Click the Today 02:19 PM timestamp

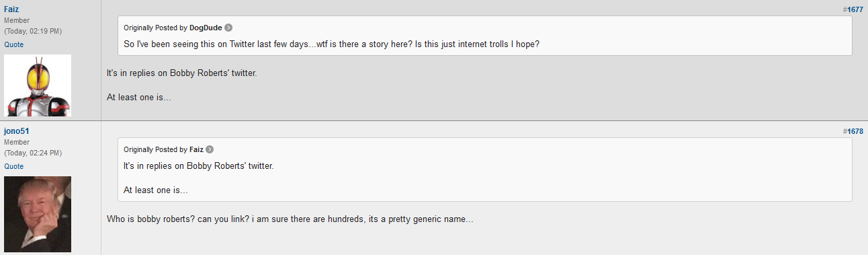pyautogui.click(x=33, y=31)
